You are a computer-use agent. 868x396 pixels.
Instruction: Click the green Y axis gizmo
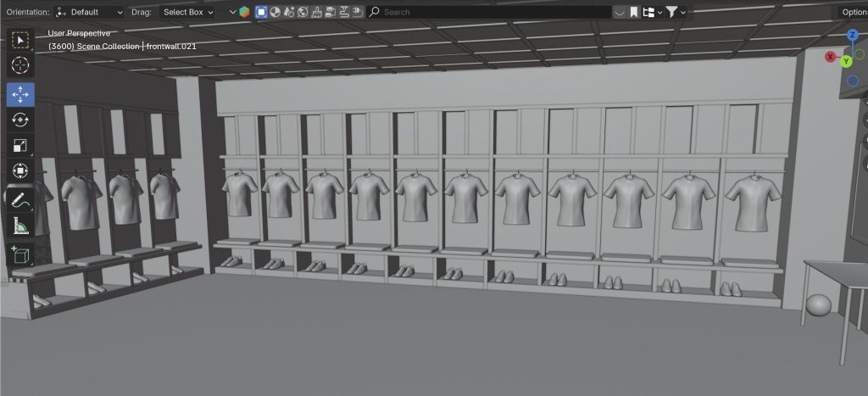(x=846, y=61)
